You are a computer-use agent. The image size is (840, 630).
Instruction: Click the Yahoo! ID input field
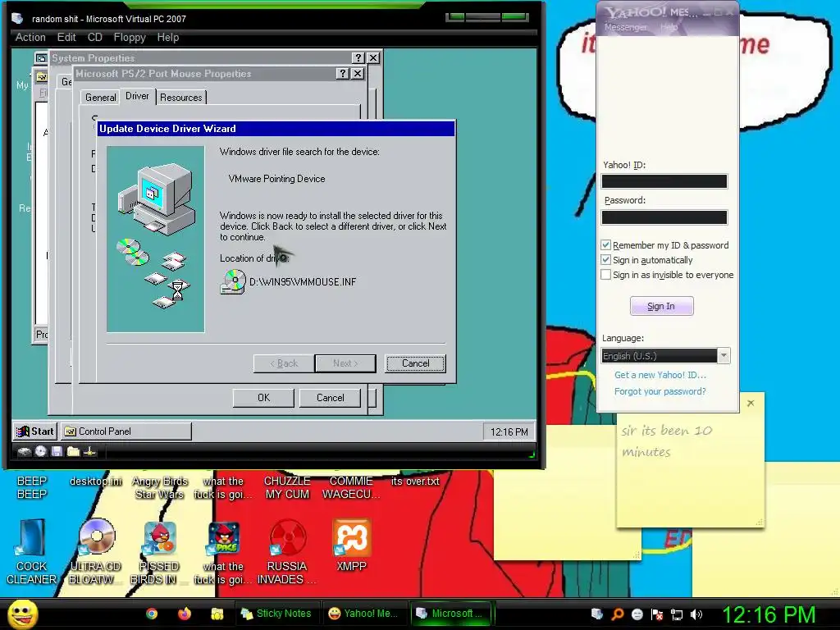coord(664,181)
